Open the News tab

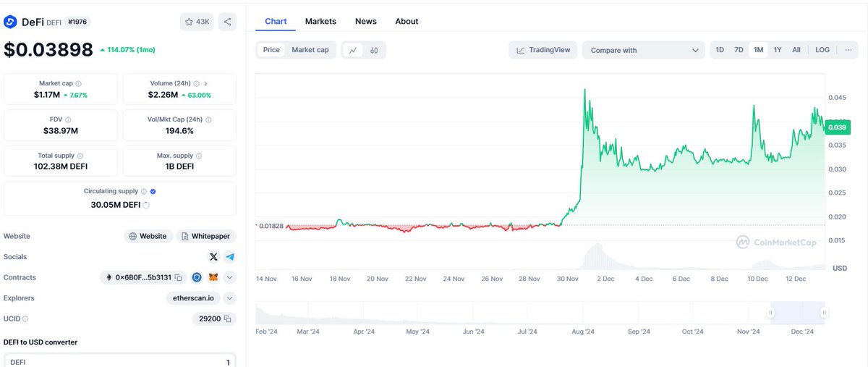point(366,22)
